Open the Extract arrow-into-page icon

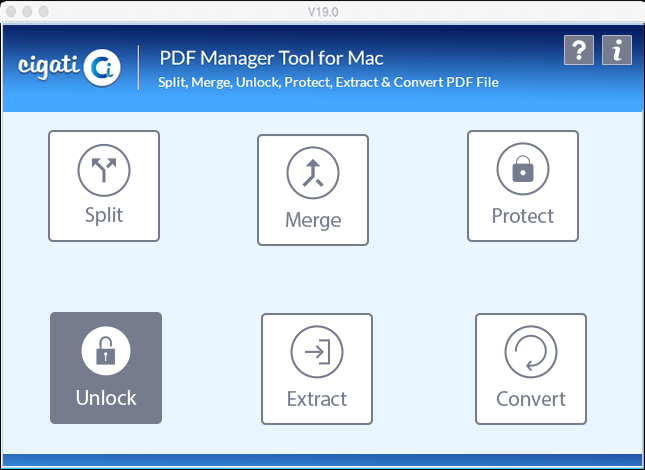tap(317, 352)
